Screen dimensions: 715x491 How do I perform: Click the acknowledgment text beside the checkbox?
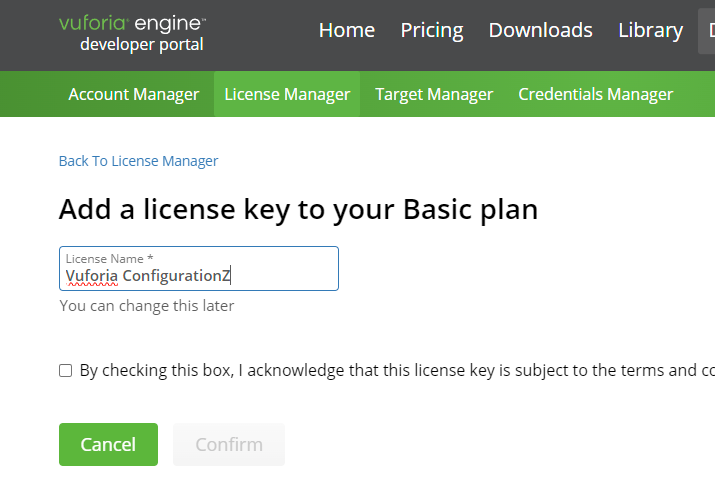pos(397,371)
